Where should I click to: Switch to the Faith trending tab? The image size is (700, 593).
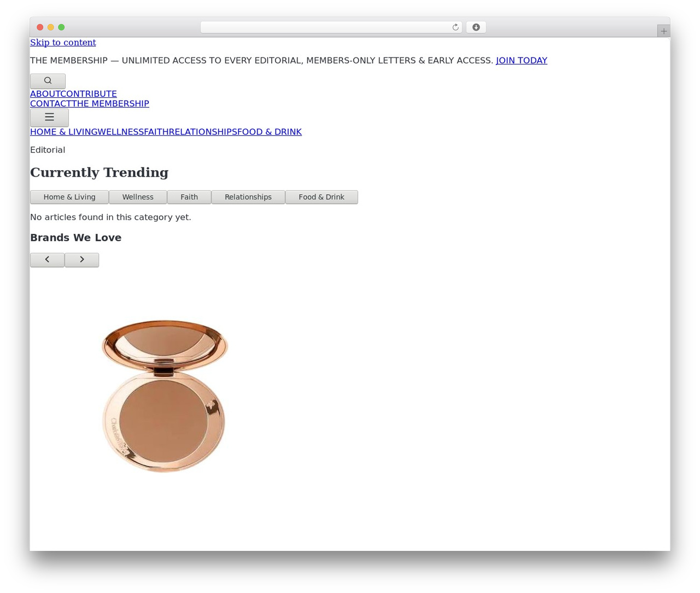tap(189, 197)
